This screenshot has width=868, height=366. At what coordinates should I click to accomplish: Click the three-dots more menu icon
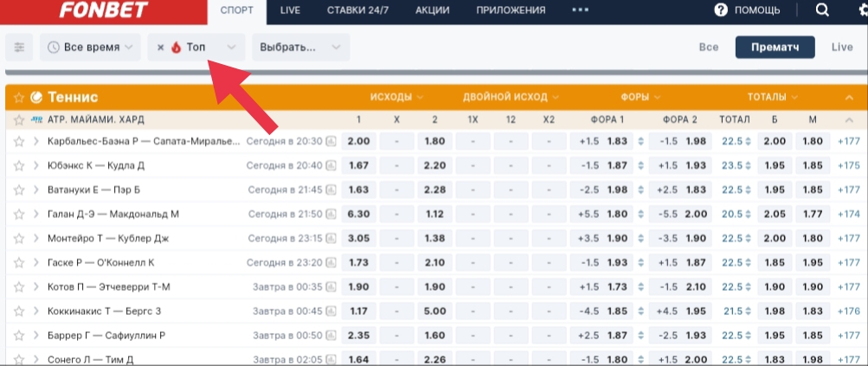[x=580, y=10]
